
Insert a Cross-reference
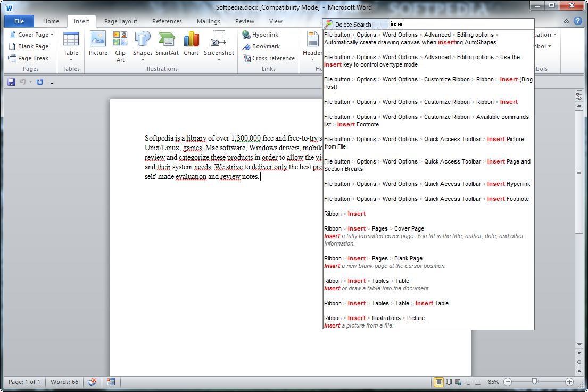269,58
